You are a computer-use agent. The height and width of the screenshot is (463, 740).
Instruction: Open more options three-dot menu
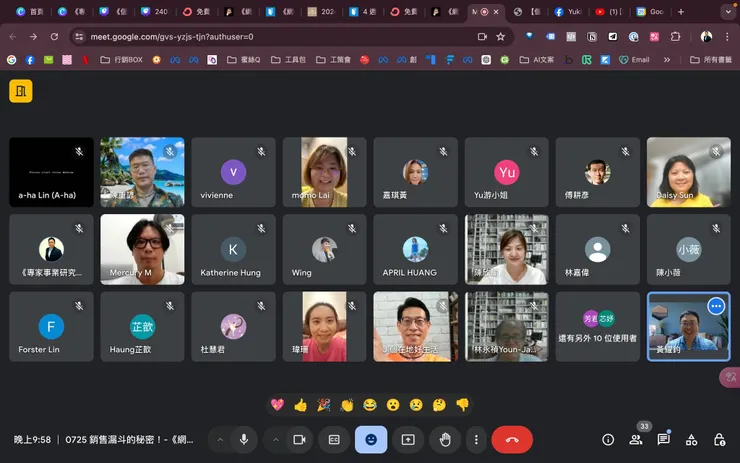coord(476,439)
